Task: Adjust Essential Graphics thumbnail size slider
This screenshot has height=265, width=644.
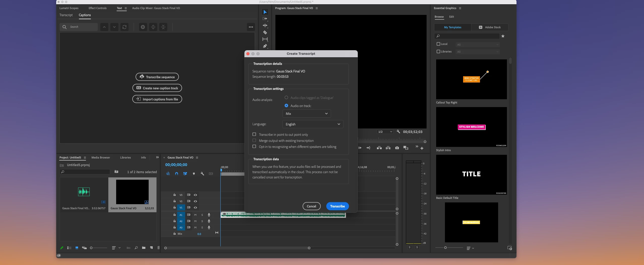Action: pos(445,248)
